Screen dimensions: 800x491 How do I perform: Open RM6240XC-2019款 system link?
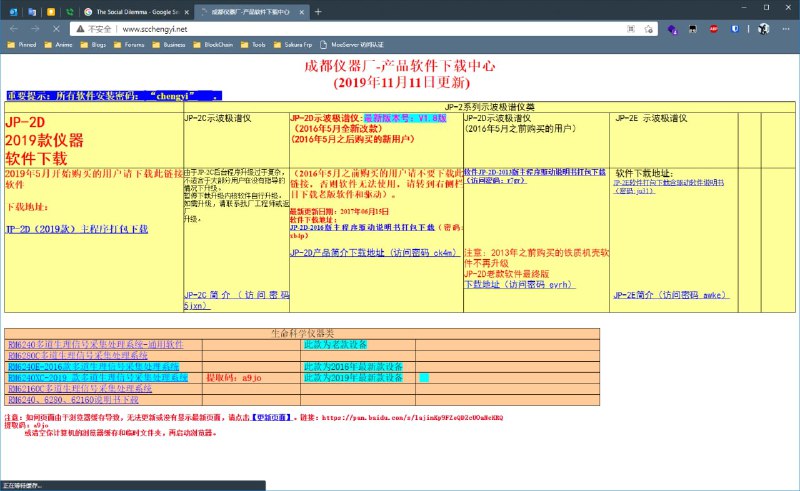point(98,378)
